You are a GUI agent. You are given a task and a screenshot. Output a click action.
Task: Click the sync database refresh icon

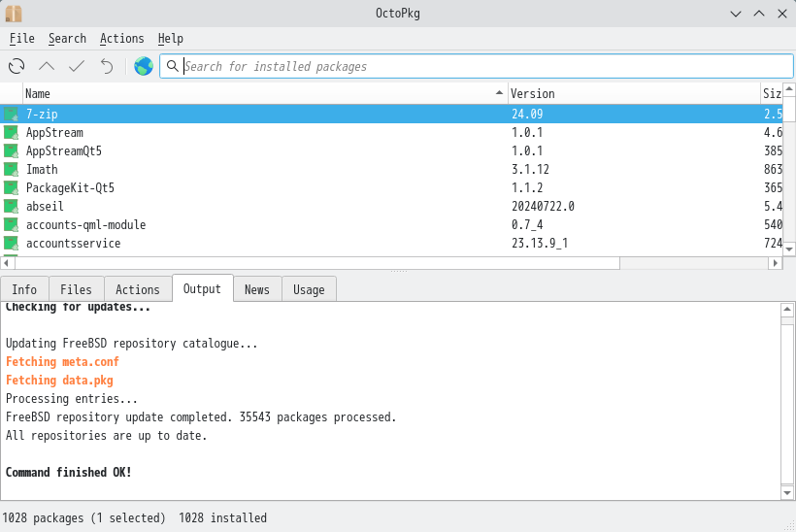(x=17, y=66)
